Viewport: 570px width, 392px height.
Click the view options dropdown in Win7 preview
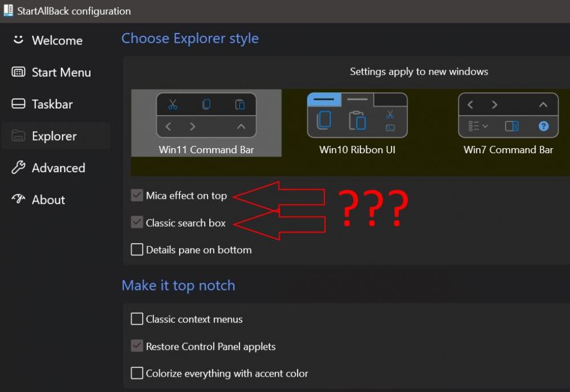coord(478,126)
